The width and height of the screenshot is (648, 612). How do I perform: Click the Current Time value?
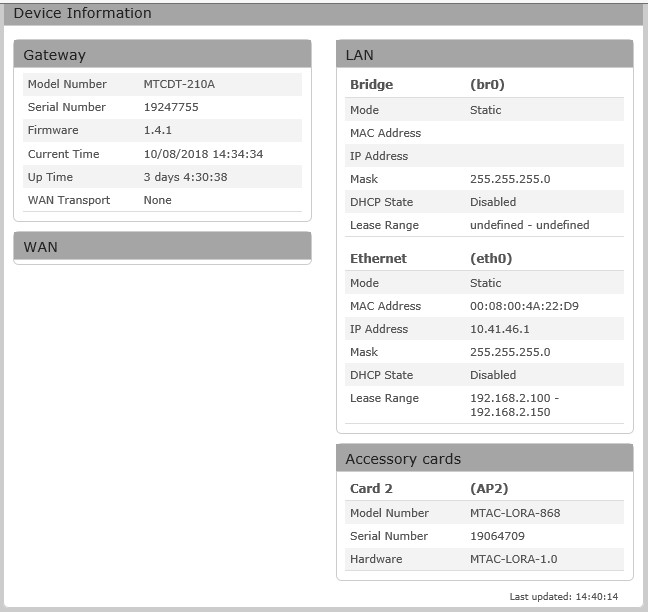pyautogui.click(x=203, y=154)
